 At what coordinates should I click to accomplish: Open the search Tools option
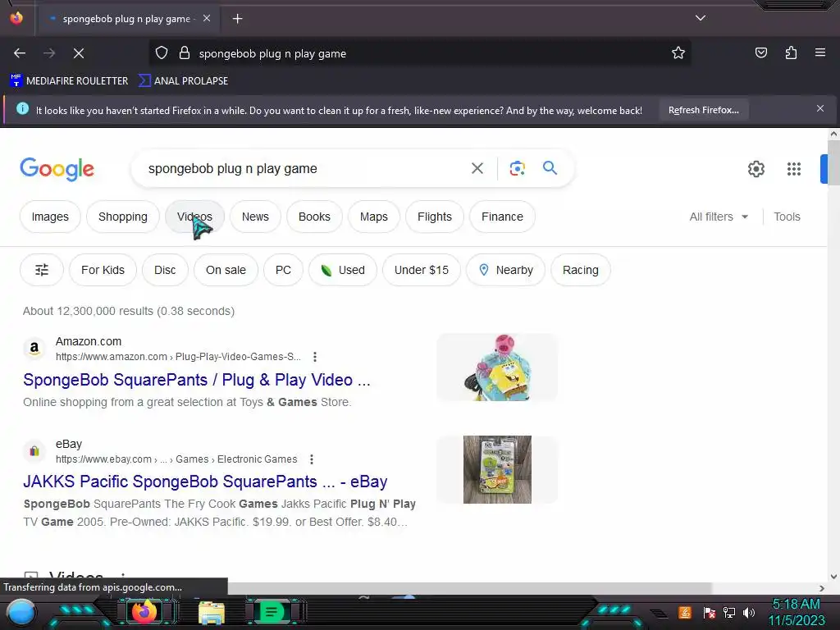pyautogui.click(x=787, y=217)
